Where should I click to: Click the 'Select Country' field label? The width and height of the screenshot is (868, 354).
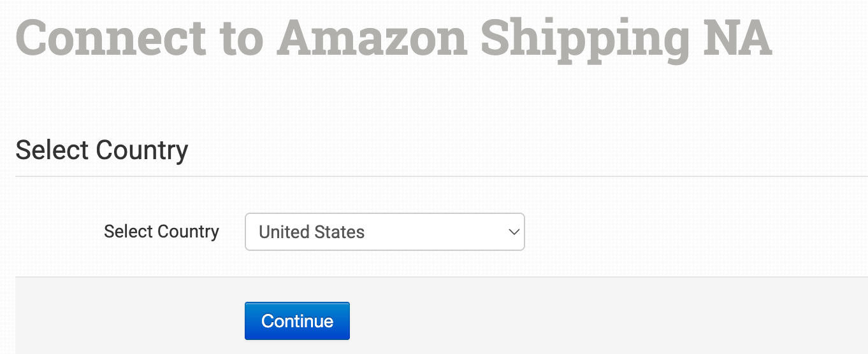tap(161, 231)
